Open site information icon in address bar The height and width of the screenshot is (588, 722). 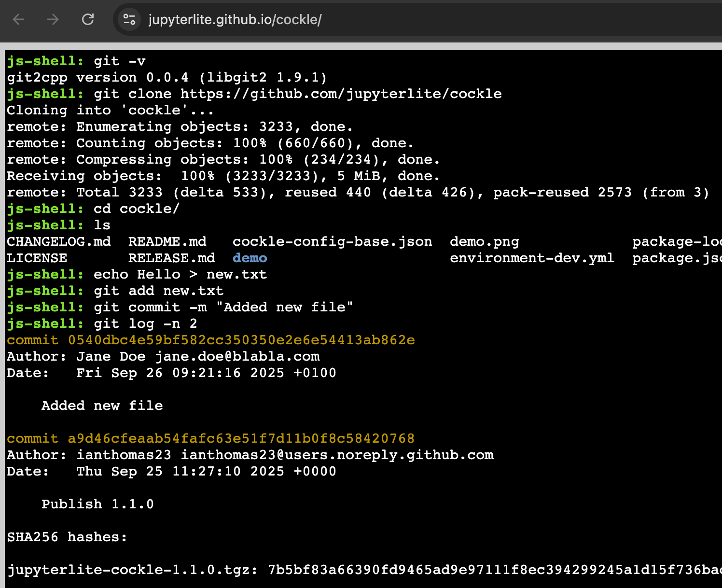click(x=129, y=19)
